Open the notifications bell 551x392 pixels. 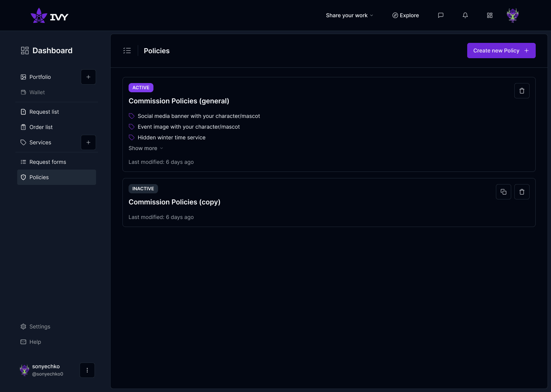pos(465,15)
